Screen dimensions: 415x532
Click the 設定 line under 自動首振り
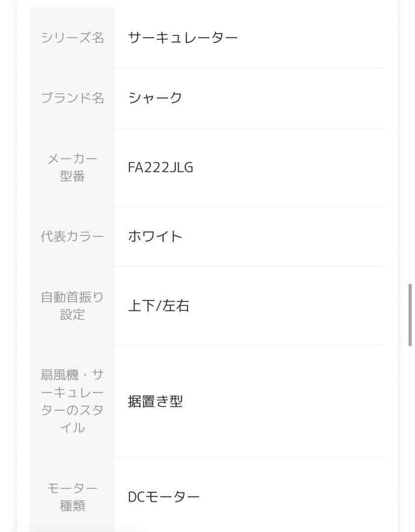coord(72,315)
